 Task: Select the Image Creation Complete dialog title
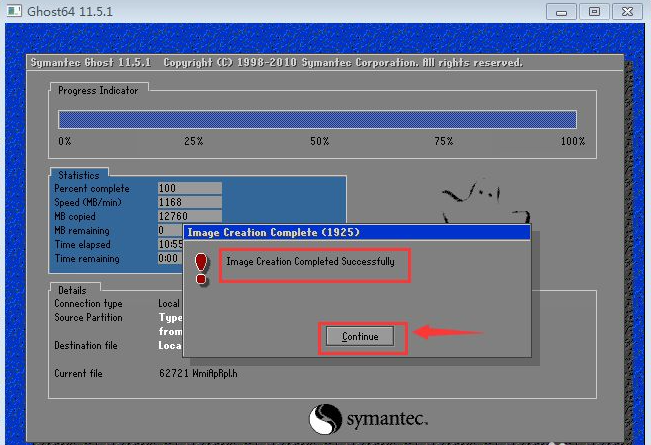(x=273, y=232)
